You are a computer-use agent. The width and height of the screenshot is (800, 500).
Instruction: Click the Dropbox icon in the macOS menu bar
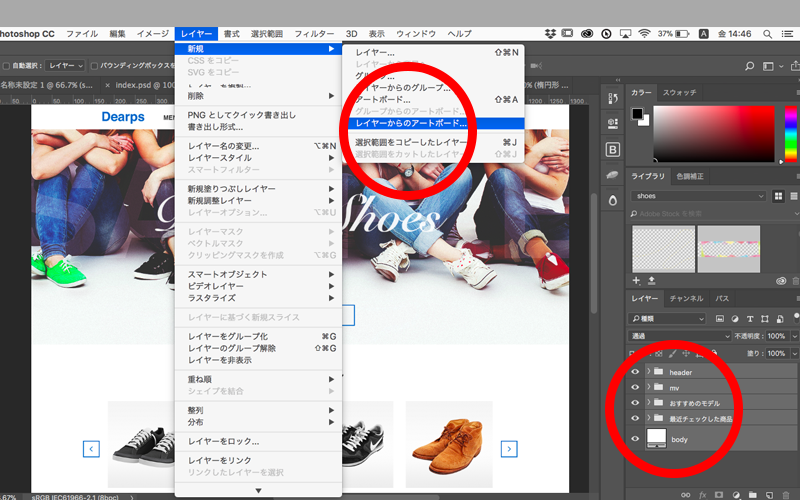coord(551,33)
